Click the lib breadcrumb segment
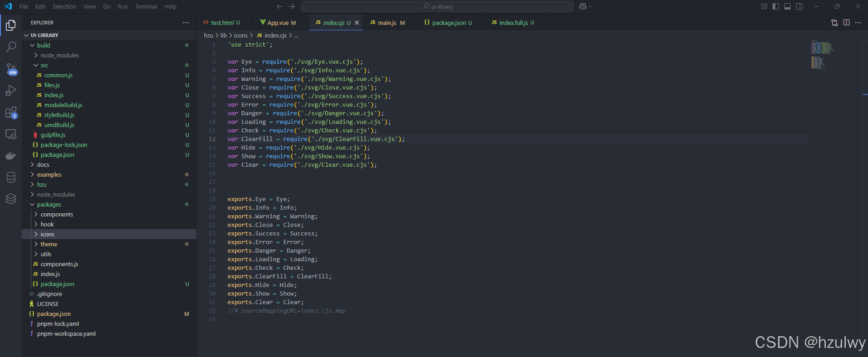This screenshot has width=868, height=357. click(223, 35)
